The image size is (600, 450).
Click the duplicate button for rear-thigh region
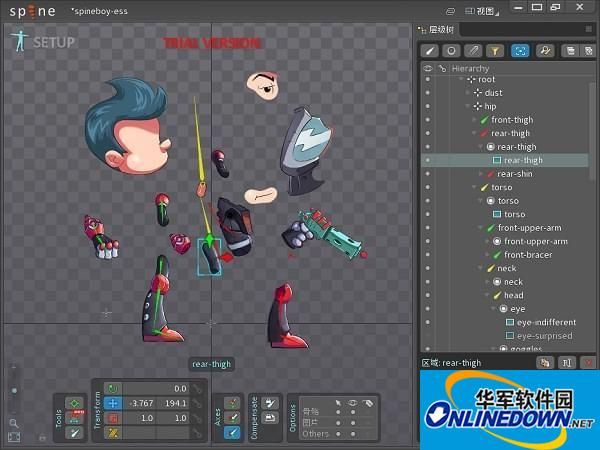[x=545, y=362]
